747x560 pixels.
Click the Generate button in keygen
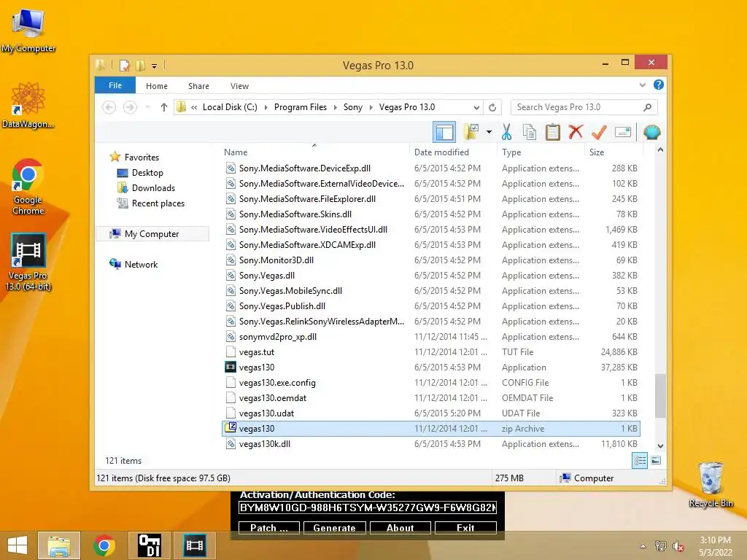click(x=334, y=528)
